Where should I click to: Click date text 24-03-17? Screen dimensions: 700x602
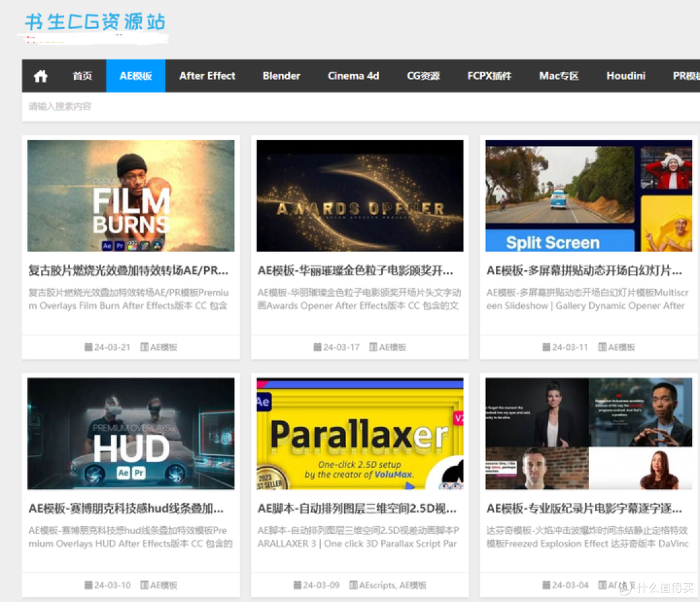(x=342, y=347)
